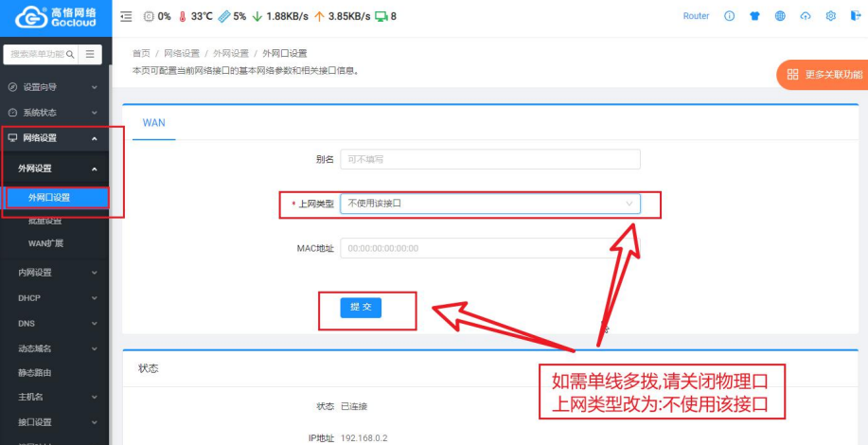
Task: Click the download speed arrow icon
Action: [257, 17]
